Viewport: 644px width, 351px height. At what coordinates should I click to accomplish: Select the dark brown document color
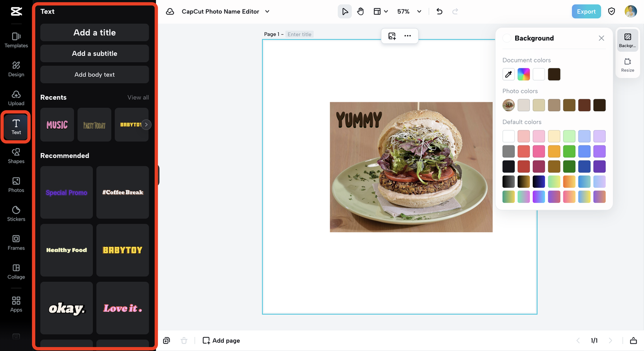[x=554, y=75]
